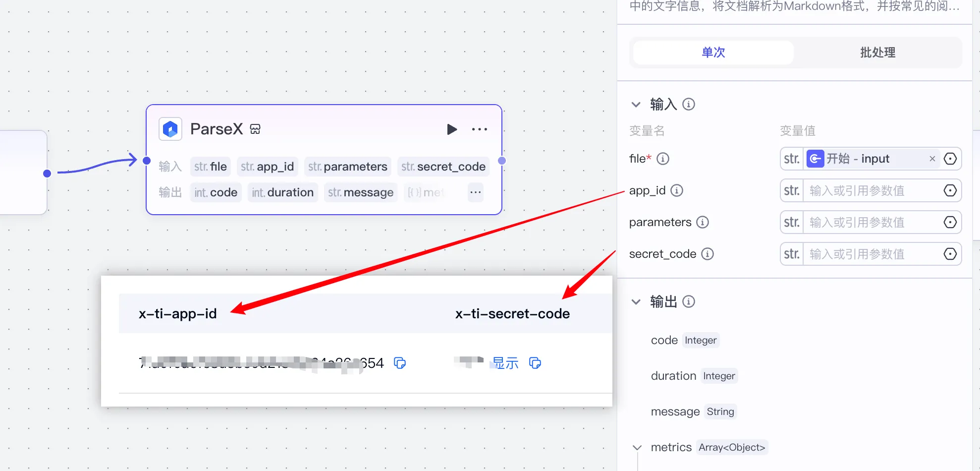Switch to the 批处理 tab
Viewport: 980px width, 471px height.
click(x=877, y=53)
